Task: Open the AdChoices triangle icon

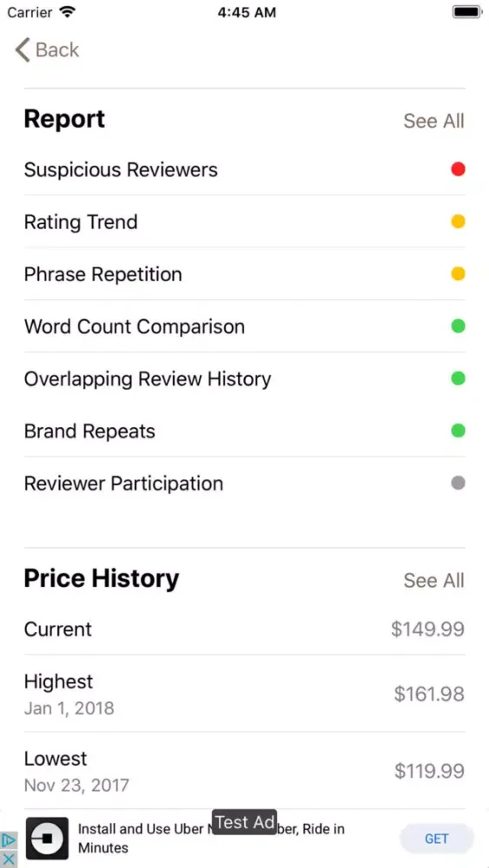Action: click(x=9, y=841)
